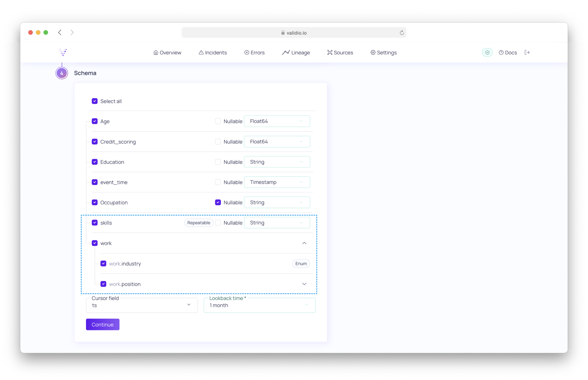Click the Continue button
The image size is (588, 380).
(103, 325)
